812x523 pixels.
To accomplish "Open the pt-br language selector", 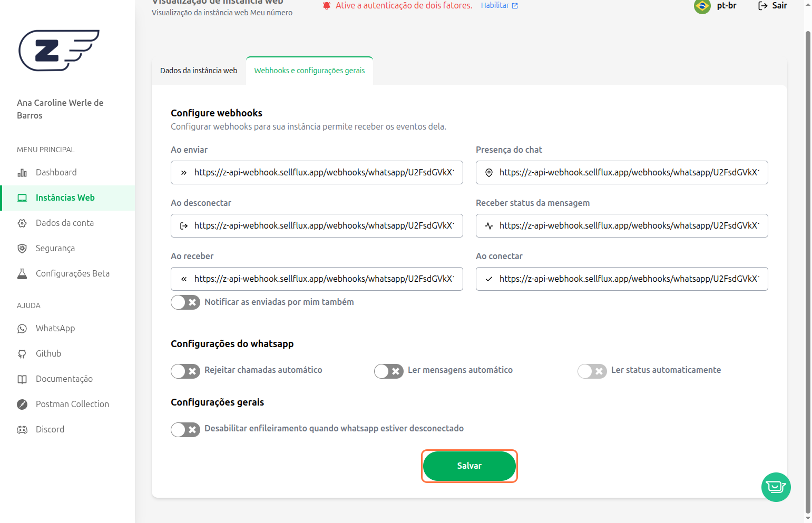I will [726, 6].
